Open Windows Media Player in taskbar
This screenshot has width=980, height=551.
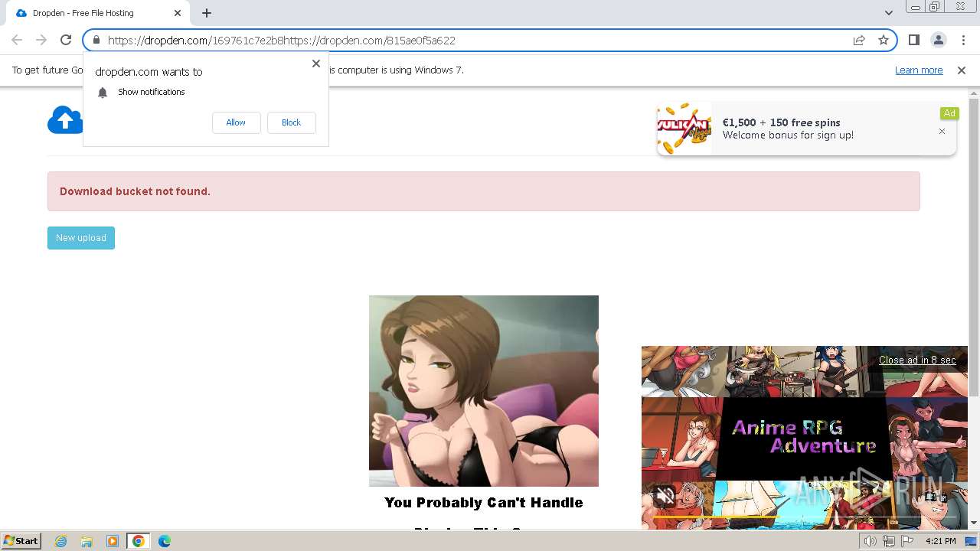click(x=113, y=541)
